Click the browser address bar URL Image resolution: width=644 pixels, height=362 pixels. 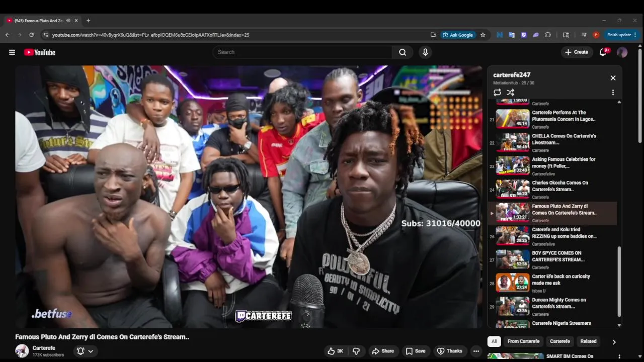click(x=151, y=35)
